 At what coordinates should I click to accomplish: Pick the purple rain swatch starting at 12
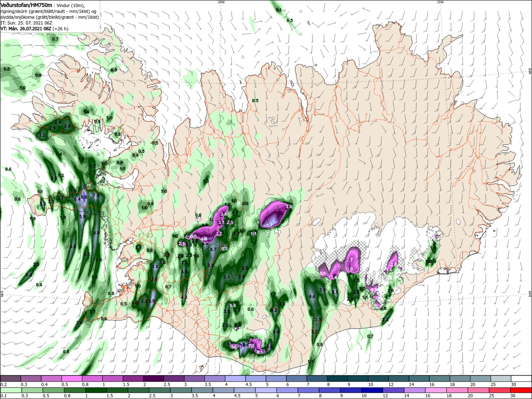(393, 390)
